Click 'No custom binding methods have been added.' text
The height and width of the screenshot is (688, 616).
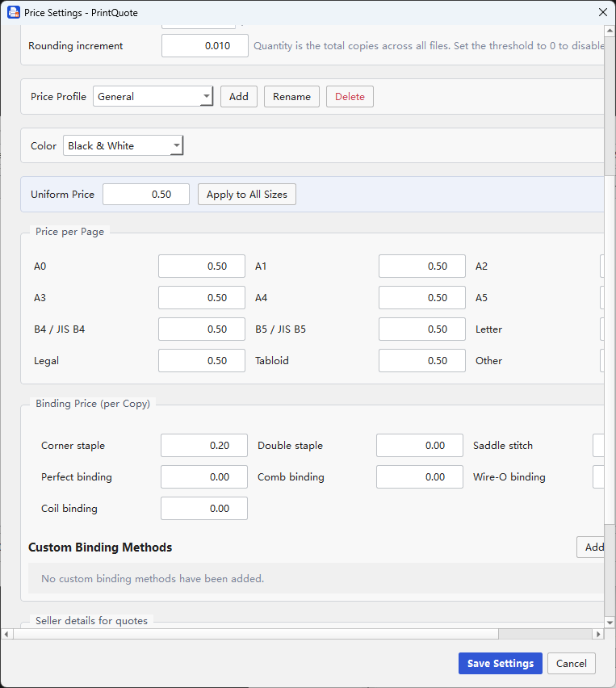(x=153, y=579)
